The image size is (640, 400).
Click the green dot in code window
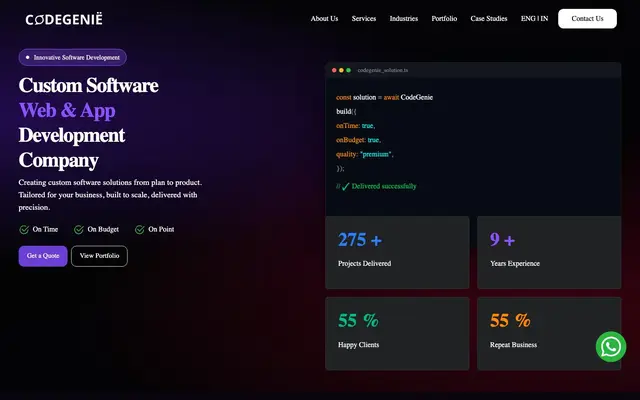pyautogui.click(x=348, y=70)
